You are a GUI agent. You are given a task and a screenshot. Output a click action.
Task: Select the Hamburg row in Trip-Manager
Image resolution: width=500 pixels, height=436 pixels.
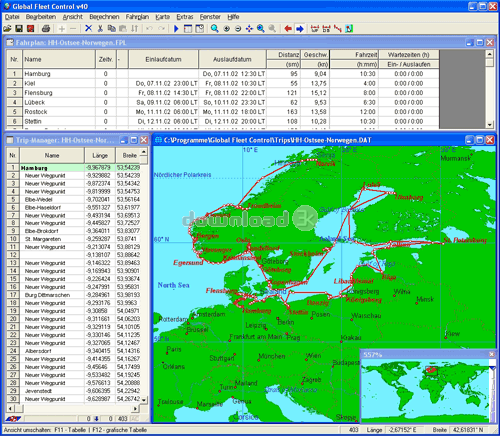[73, 168]
